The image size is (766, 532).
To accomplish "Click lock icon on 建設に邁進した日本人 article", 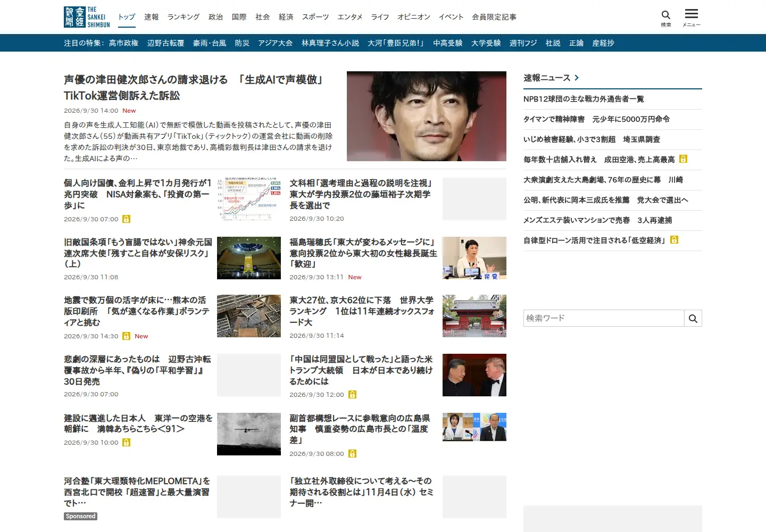I will [126, 442].
